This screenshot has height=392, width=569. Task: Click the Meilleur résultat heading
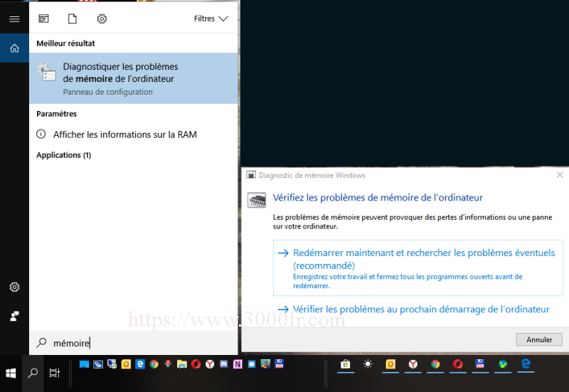pos(65,43)
